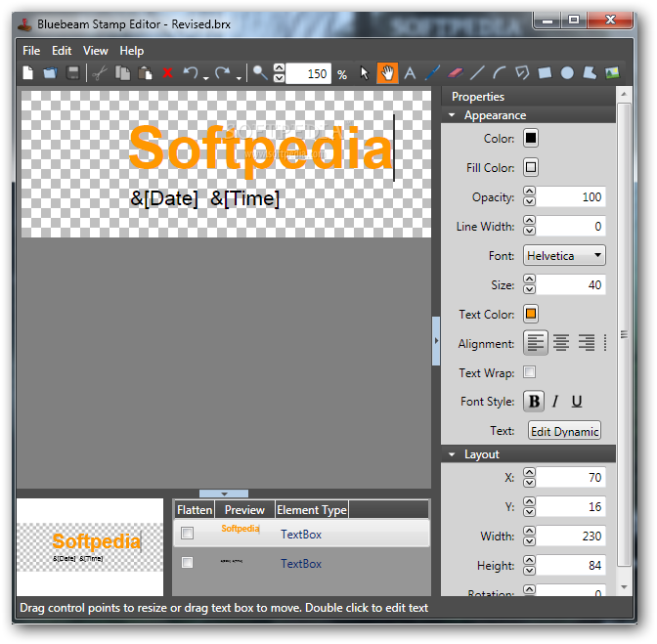Click the stamp preview thumbnail
This screenshot has height=644, width=657.
[x=90, y=547]
